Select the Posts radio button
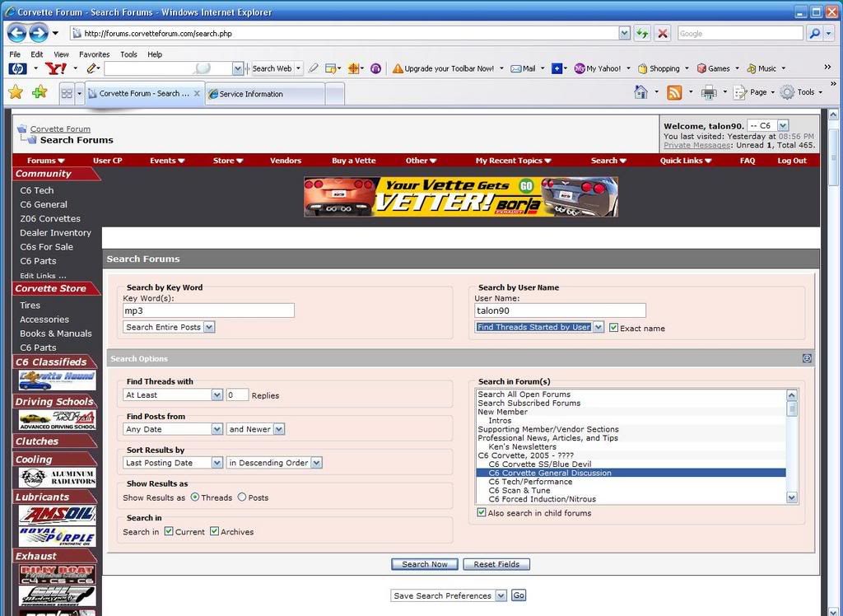 pos(242,497)
